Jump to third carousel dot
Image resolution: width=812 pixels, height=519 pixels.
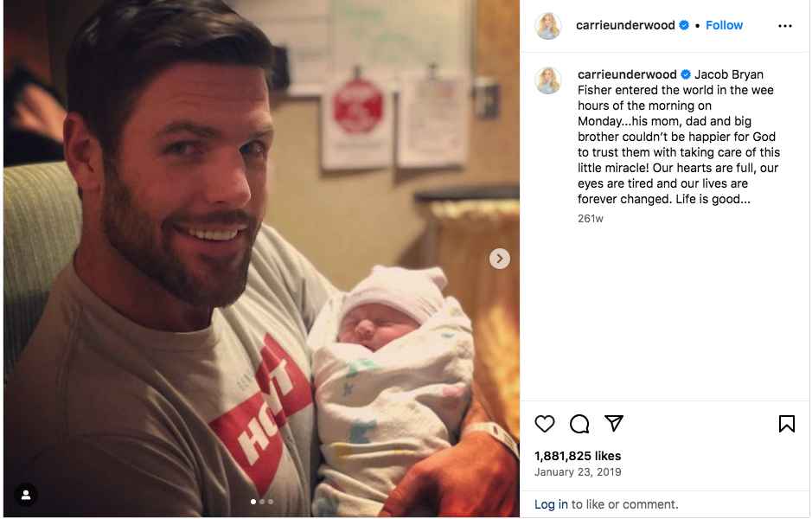coord(271,502)
